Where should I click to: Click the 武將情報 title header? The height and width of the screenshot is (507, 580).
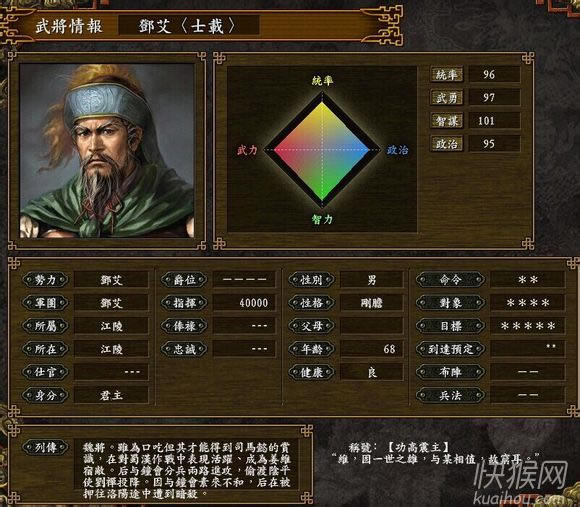69,26
